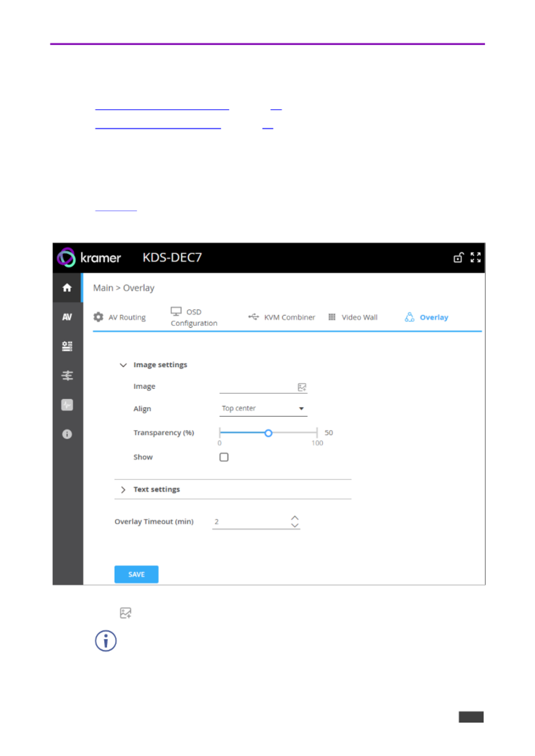Image resolution: width=535 pixels, height=756 pixels.
Task: Click the gear icon next to AV Routing
Action: click(x=98, y=317)
